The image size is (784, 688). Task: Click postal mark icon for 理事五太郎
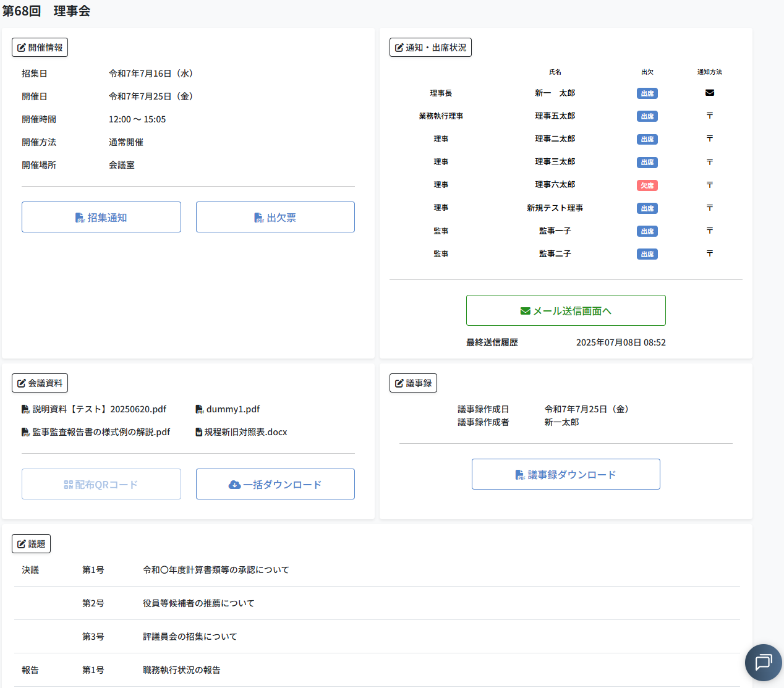coord(709,116)
